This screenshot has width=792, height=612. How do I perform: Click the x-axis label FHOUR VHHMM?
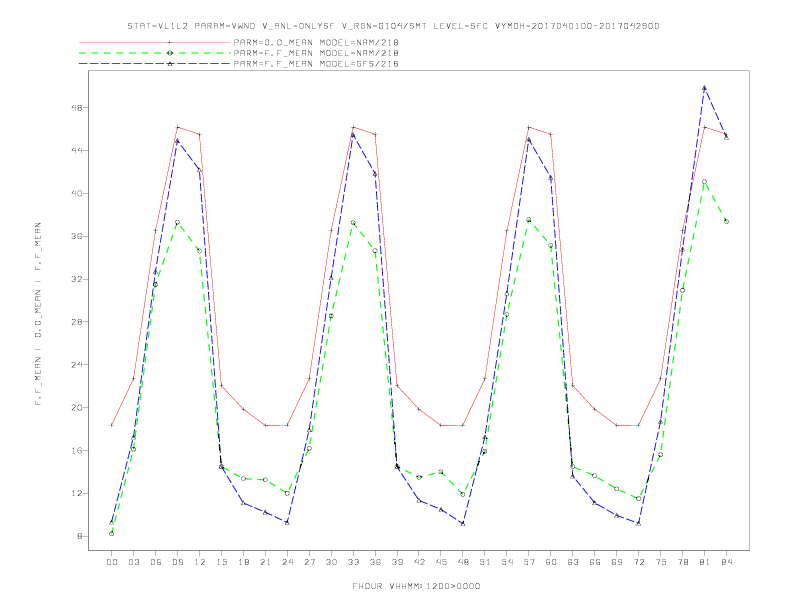point(416,586)
